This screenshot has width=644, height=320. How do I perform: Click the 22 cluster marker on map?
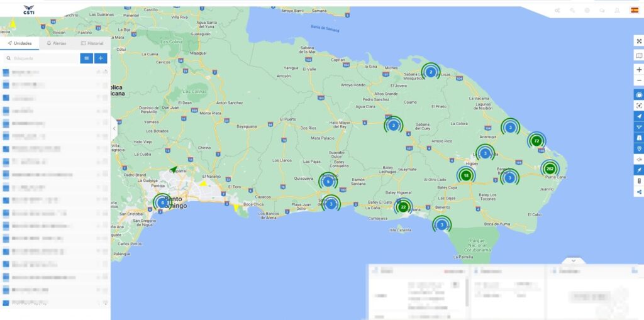[x=403, y=207]
